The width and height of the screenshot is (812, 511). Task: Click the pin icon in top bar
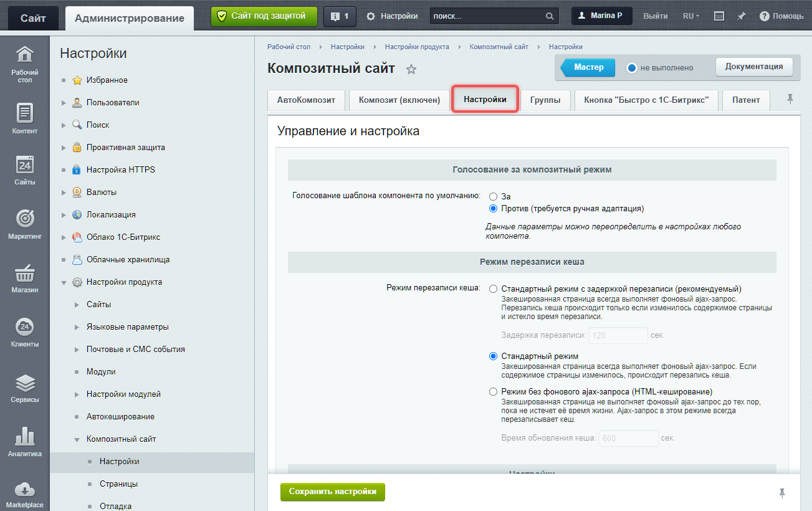[x=741, y=16]
